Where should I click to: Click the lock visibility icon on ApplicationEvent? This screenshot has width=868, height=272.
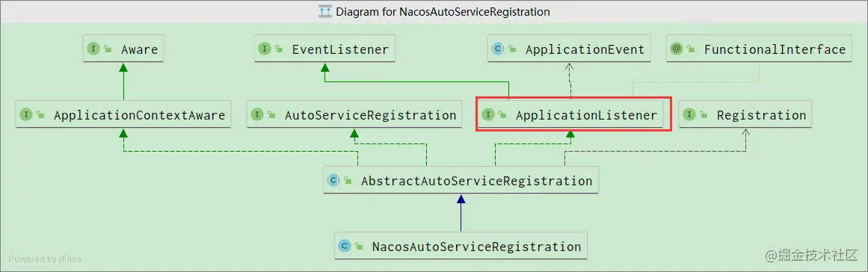[x=513, y=49]
